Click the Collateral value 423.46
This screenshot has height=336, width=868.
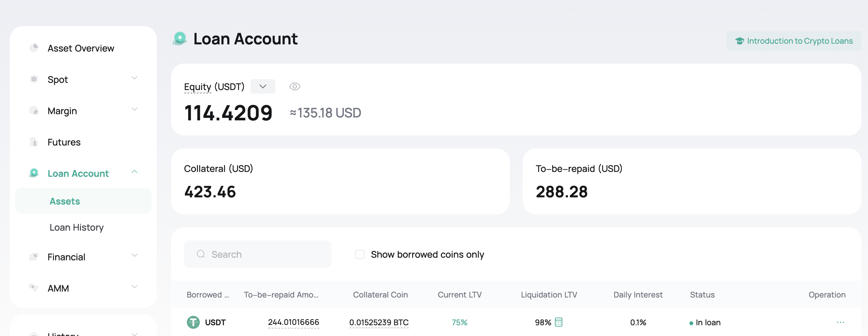tap(210, 191)
